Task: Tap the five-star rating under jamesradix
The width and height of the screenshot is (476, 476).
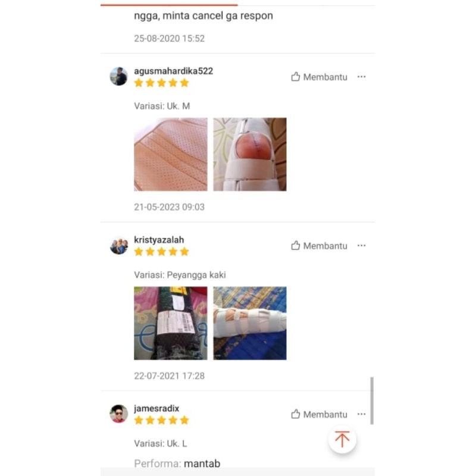Action: pyautogui.click(x=161, y=420)
